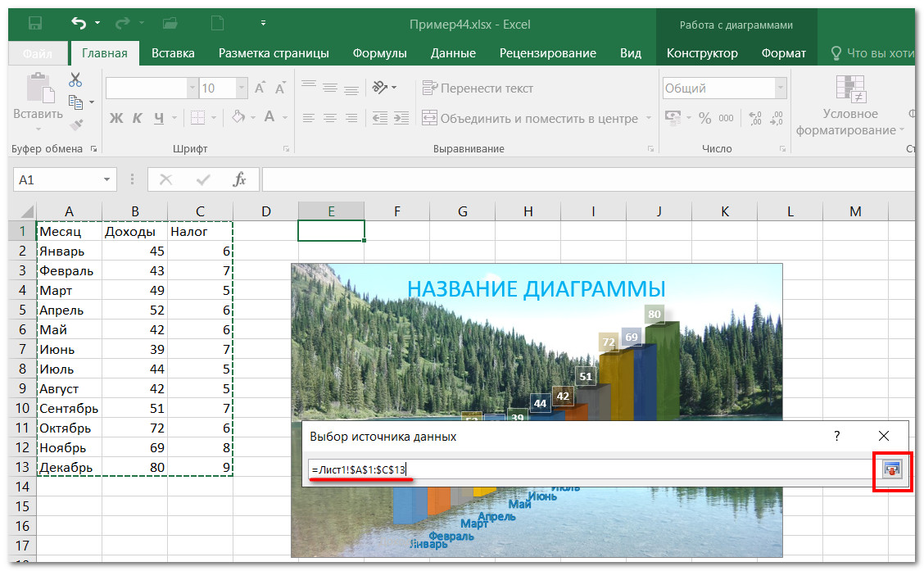Click the Перенести текст button
The width and height of the screenshot is (924, 571).
(x=478, y=88)
